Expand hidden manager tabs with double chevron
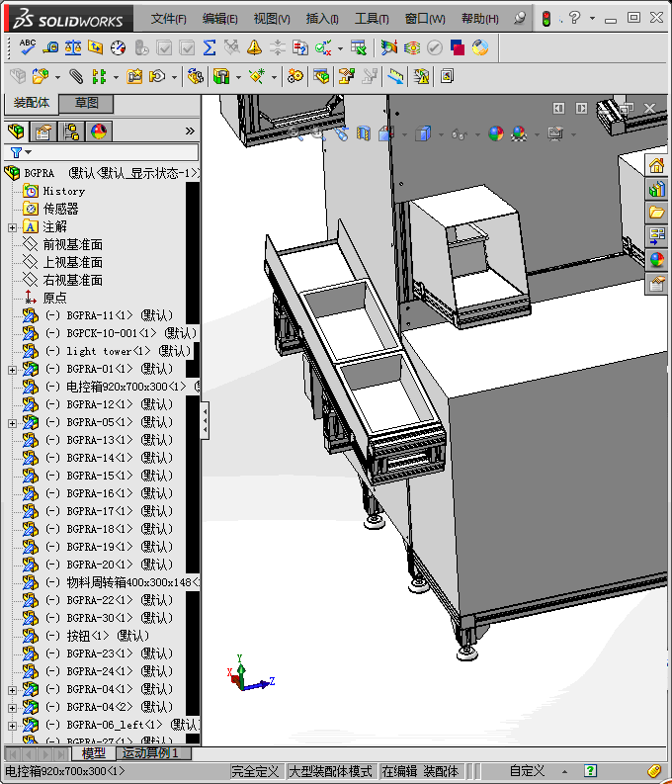 (x=190, y=131)
